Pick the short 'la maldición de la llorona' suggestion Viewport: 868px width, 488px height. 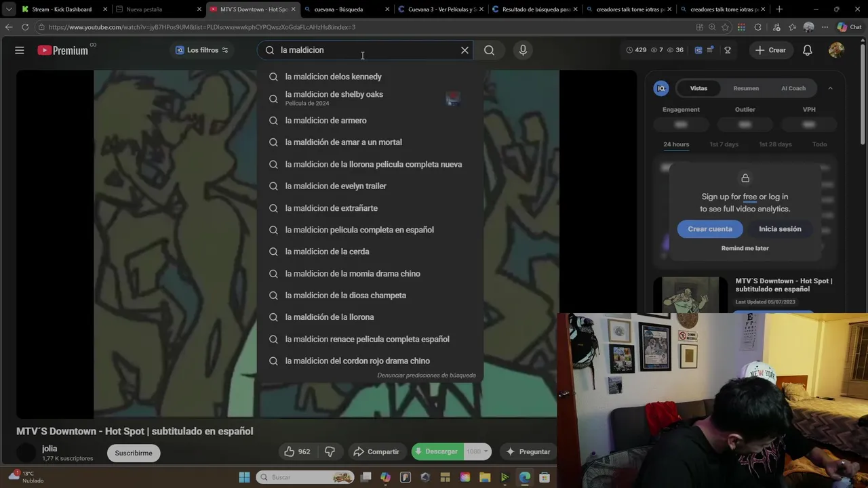370,317
